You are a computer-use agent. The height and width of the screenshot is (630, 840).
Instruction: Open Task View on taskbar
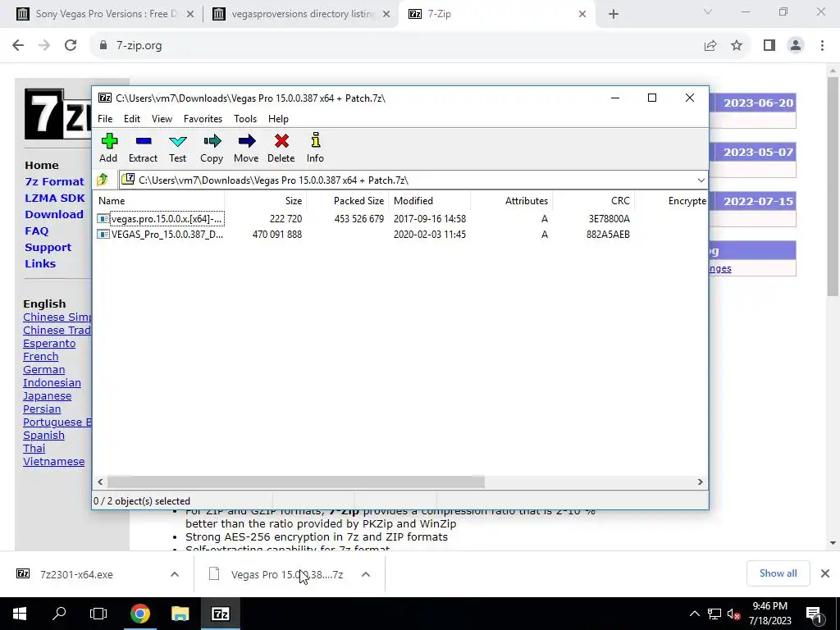[x=98, y=614]
